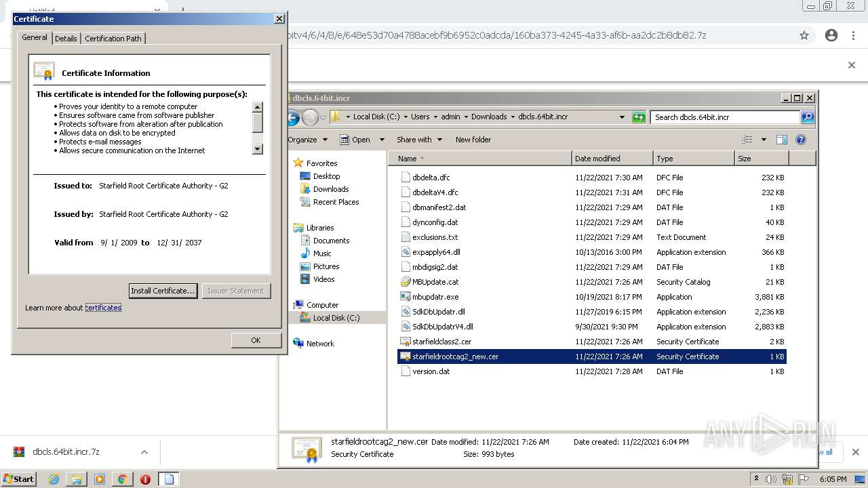This screenshot has width=868, height=488.
Task: Open the 'certificates' help link
Action: tap(103, 308)
